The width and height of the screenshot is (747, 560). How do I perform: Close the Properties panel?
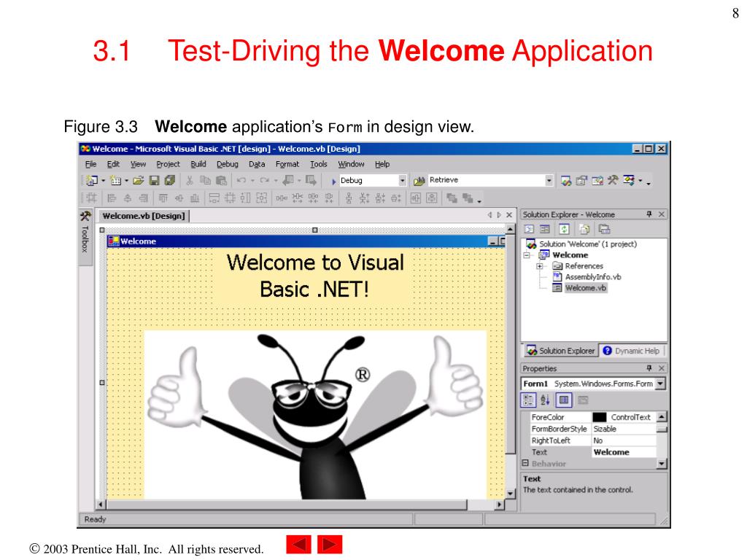tap(661, 368)
